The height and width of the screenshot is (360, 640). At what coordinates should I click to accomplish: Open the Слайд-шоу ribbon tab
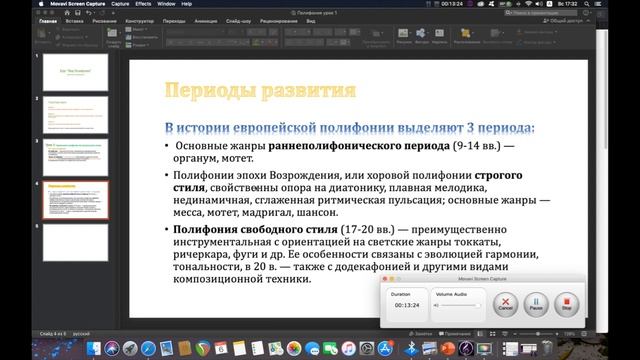coord(238,21)
